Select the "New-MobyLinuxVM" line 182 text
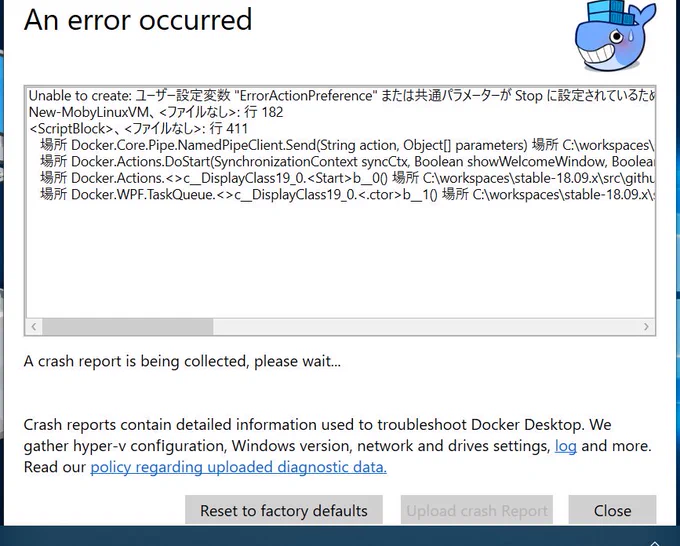 coord(156,112)
